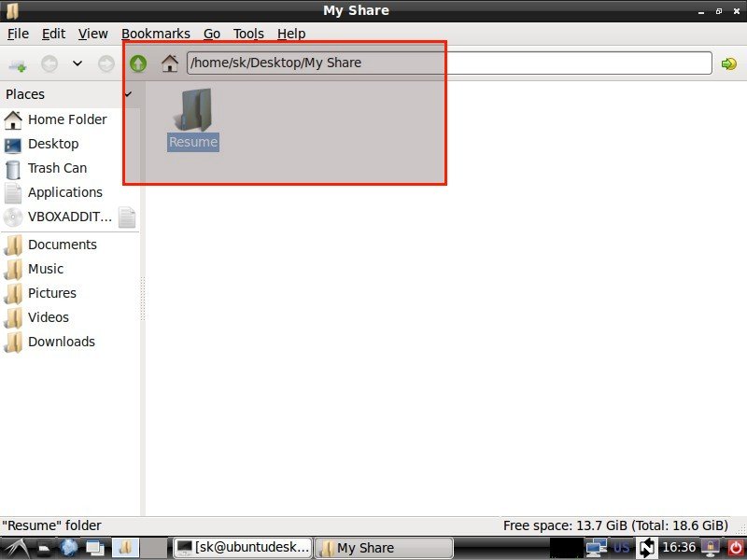This screenshot has width=747, height=560.
Task: Expand the Places side pane dropdown
Action: pos(128,94)
